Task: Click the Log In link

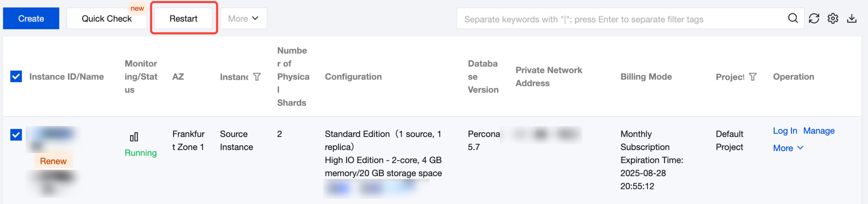Action: point(784,131)
